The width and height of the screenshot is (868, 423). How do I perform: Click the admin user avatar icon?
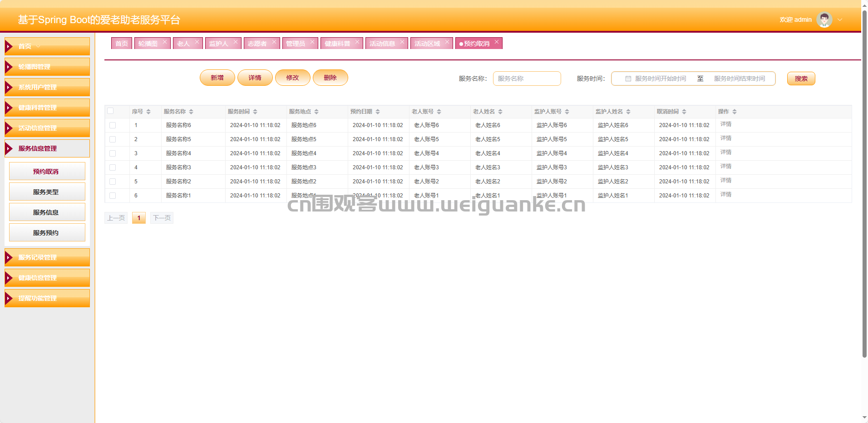(824, 20)
